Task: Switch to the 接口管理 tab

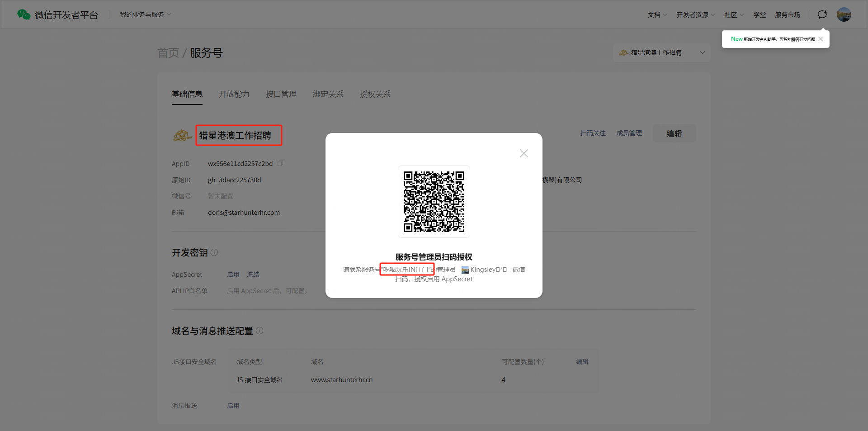Action: 281,94
